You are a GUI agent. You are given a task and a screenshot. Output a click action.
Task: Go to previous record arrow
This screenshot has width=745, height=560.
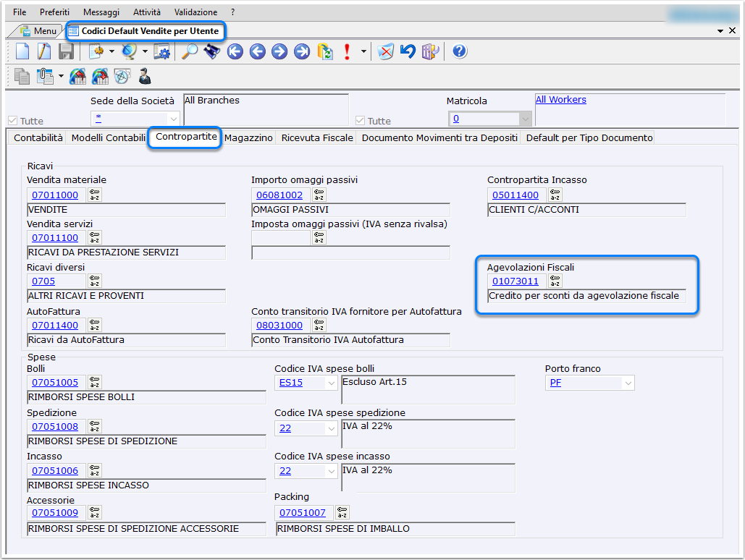coord(258,51)
